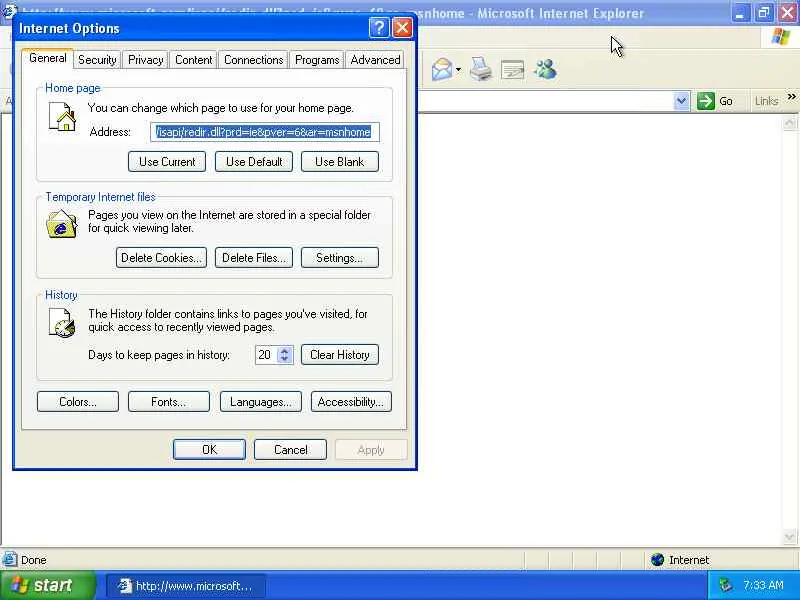The height and width of the screenshot is (600, 800).
Task: Click the Edit page icon in the Internet Explorer toolbar
Action: [513, 70]
